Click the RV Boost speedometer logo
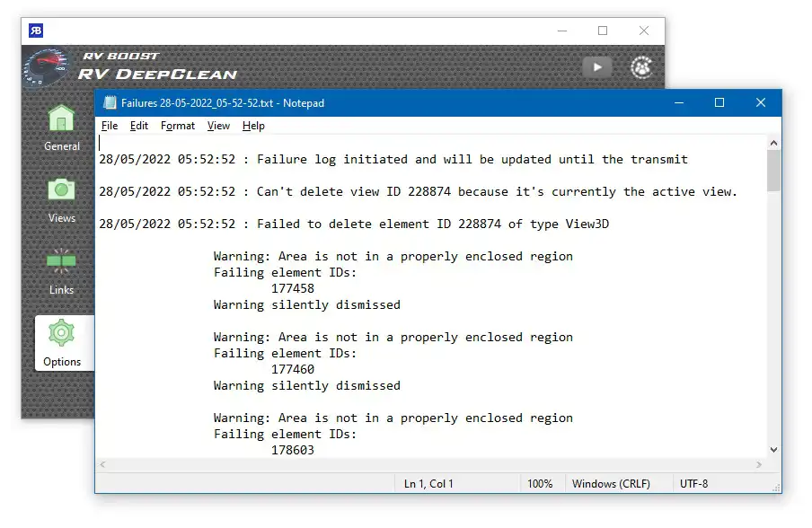Image resolution: width=812 pixels, height=528 pixels. 47,68
